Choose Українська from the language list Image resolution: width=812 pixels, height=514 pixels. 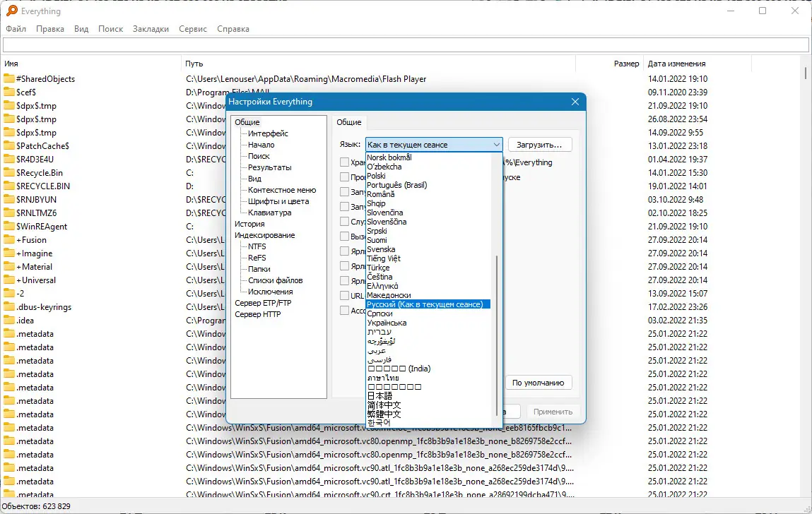pos(387,323)
